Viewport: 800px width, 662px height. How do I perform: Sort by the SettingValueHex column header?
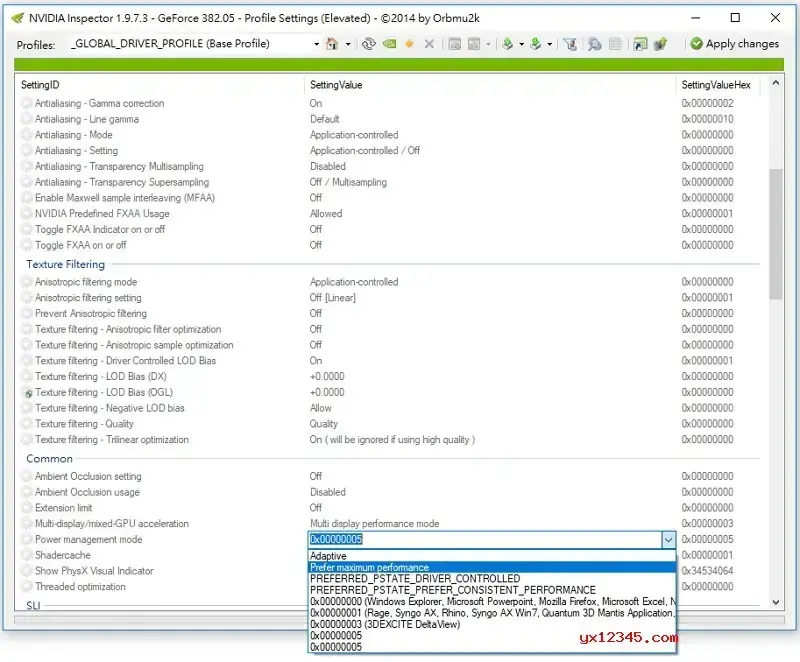(718, 85)
